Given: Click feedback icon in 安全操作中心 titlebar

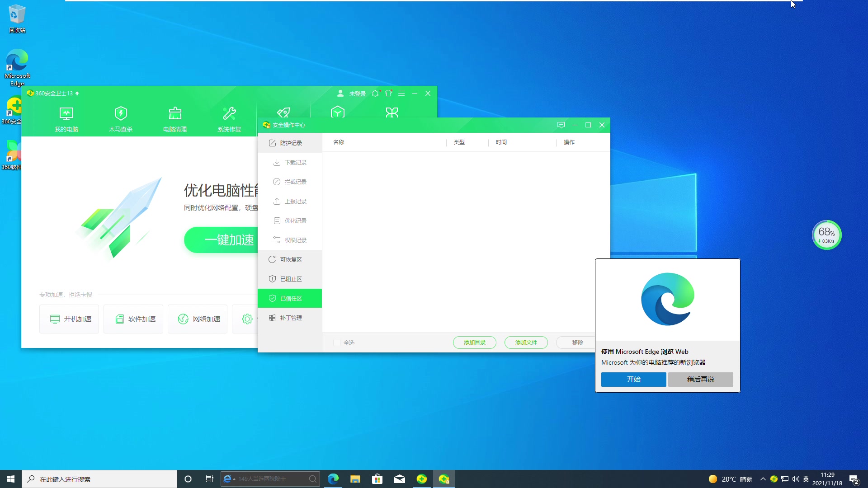Looking at the screenshot, I should pyautogui.click(x=561, y=125).
